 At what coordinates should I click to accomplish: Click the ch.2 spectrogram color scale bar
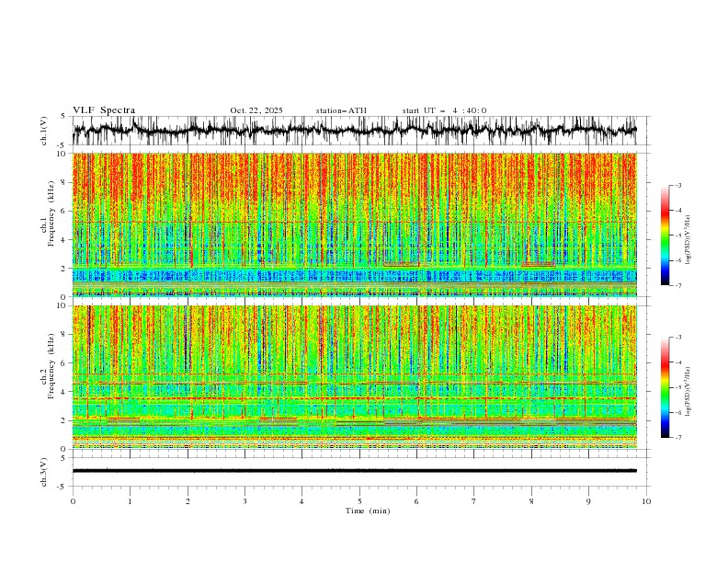(665, 387)
